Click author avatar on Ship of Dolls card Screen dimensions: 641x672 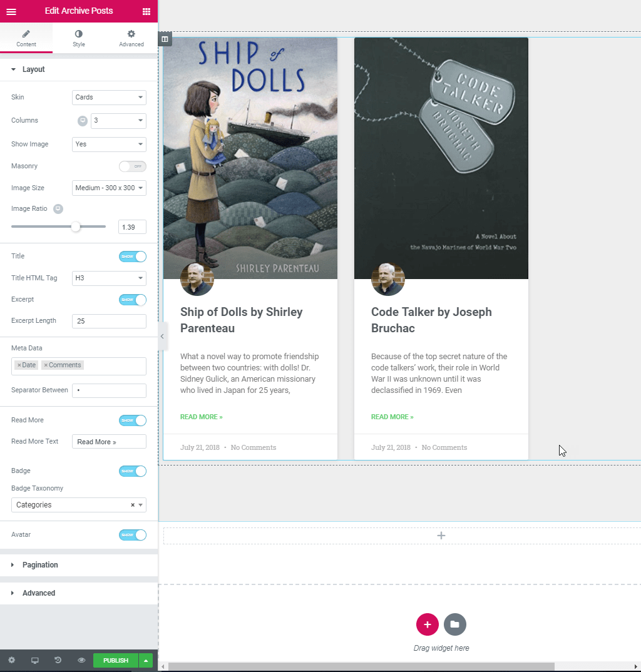pyautogui.click(x=197, y=279)
